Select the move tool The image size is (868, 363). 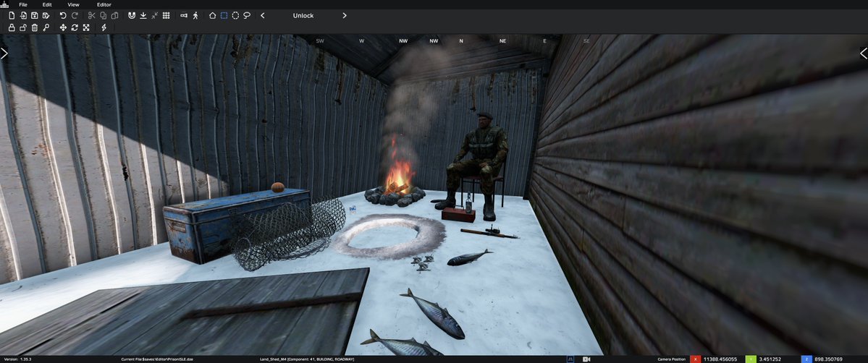[x=63, y=27]
